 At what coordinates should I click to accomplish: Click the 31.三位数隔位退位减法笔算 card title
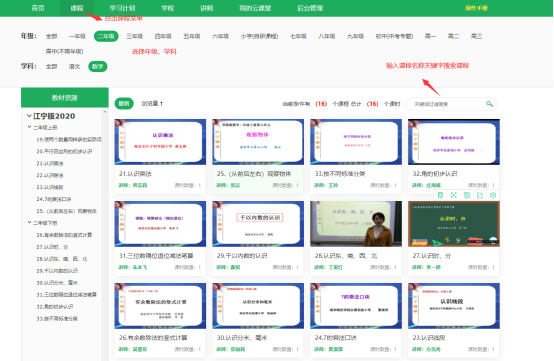156,255
